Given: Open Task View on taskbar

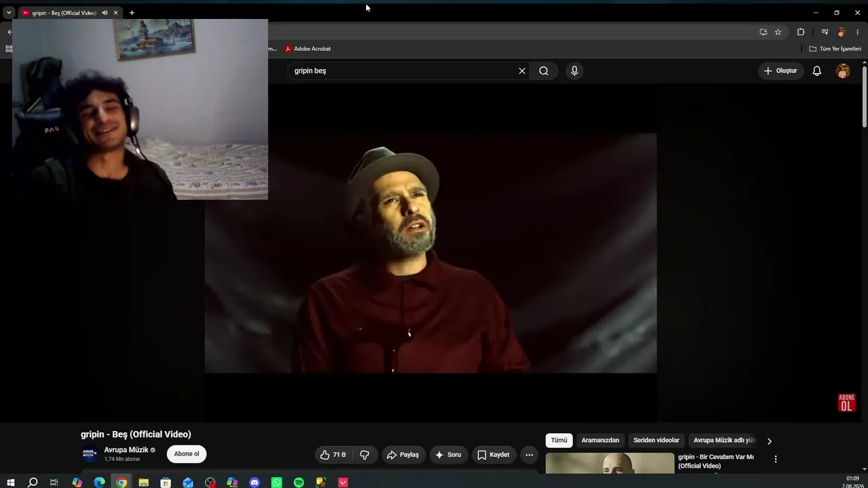Looking at the screenshot, I should coord(54,483).
